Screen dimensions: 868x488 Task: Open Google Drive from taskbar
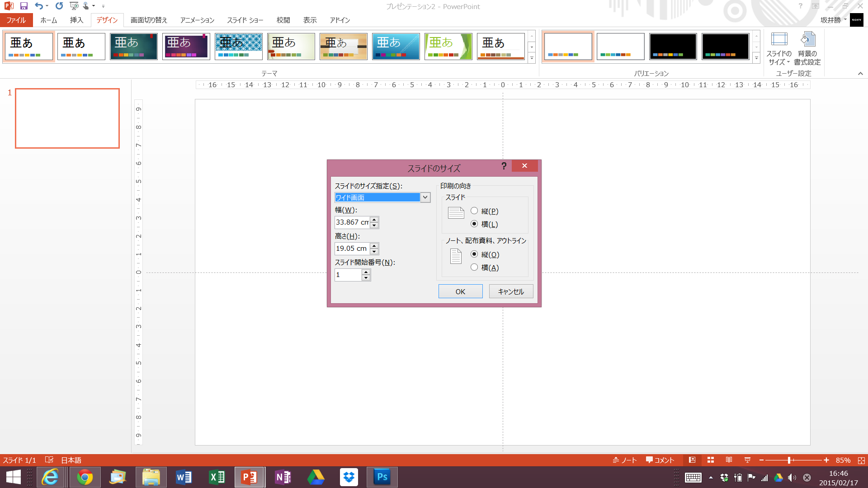pos(316,477)
